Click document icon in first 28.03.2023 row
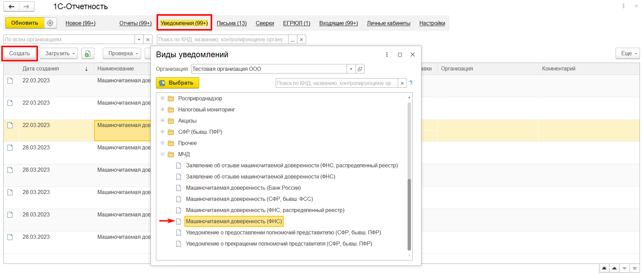 (x=10, y=148)
